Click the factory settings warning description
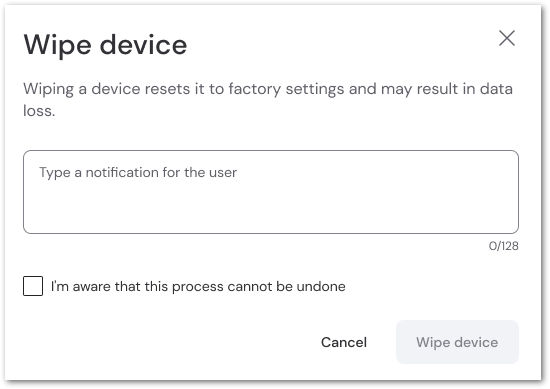 (x=268, y=100)
